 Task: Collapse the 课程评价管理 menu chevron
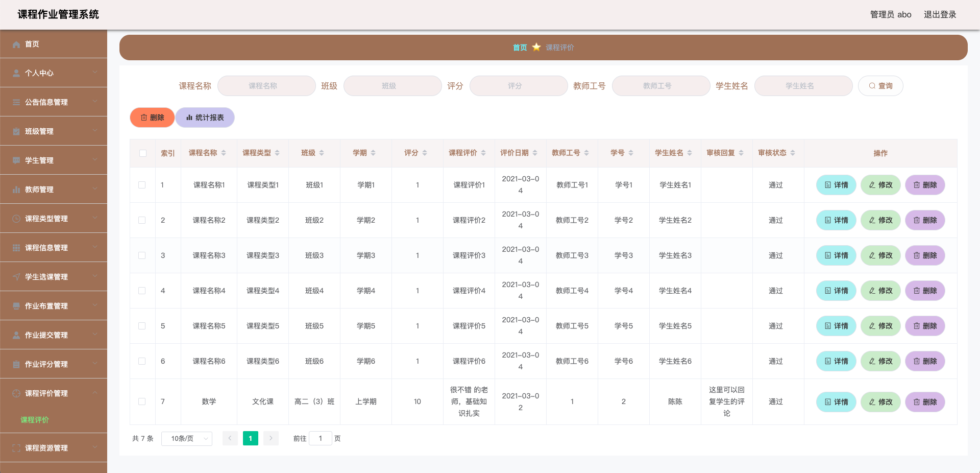pos(95,393)
